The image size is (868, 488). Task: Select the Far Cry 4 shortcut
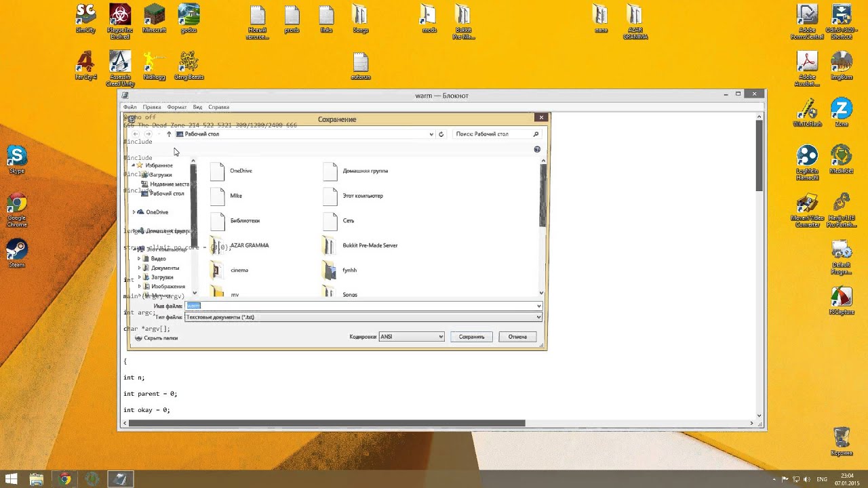pos(85,66)
